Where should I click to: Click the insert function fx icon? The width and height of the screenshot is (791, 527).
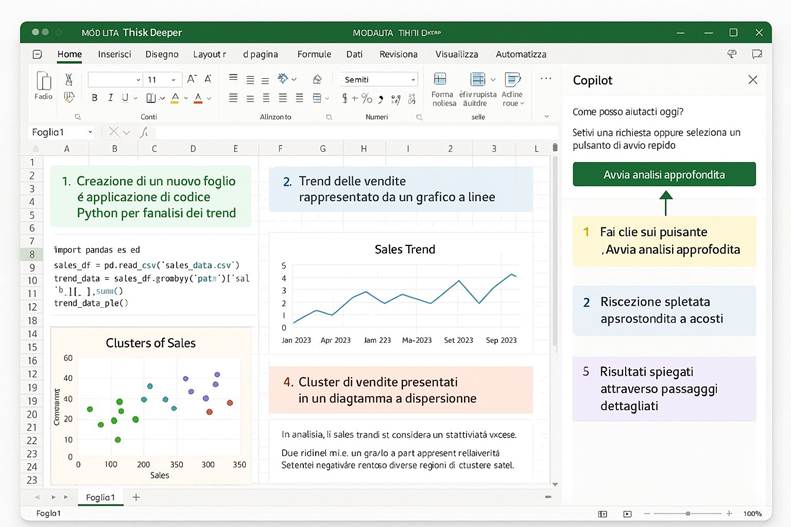click(x=144, y=132)
